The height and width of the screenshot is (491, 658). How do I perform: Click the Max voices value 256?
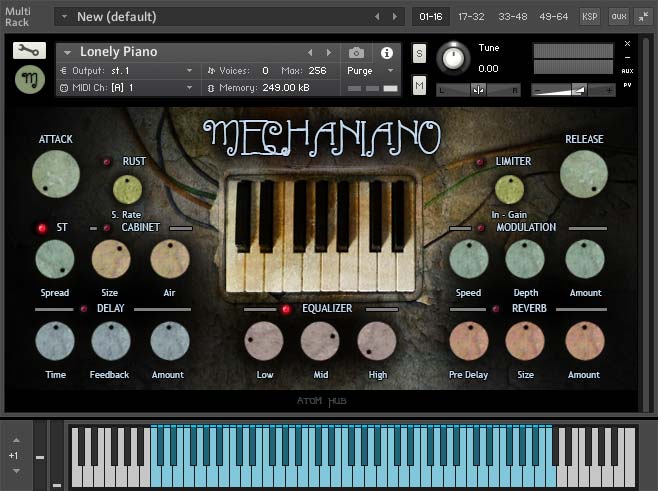tap(317, 71)
